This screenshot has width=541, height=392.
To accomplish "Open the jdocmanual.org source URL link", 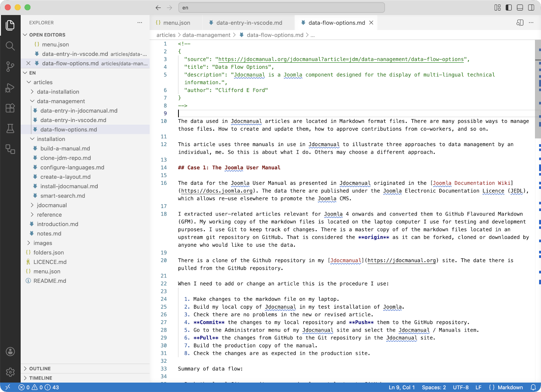I will tap(341, 59).
